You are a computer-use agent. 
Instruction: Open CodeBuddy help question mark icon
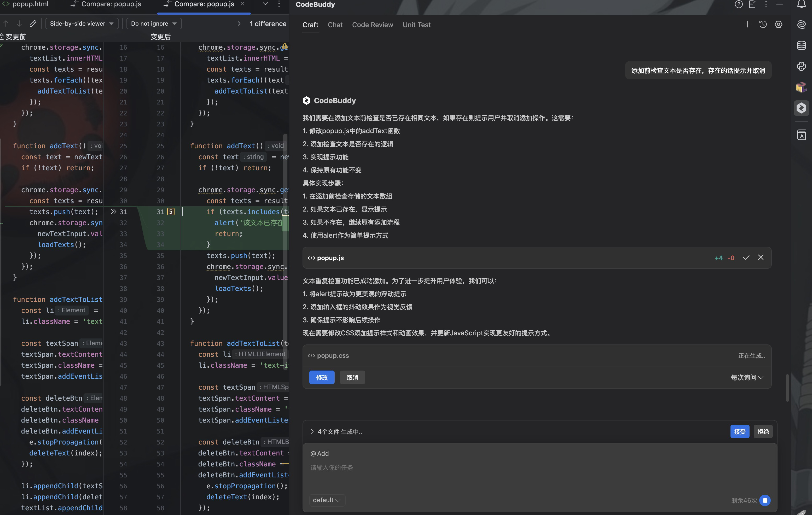739,4
